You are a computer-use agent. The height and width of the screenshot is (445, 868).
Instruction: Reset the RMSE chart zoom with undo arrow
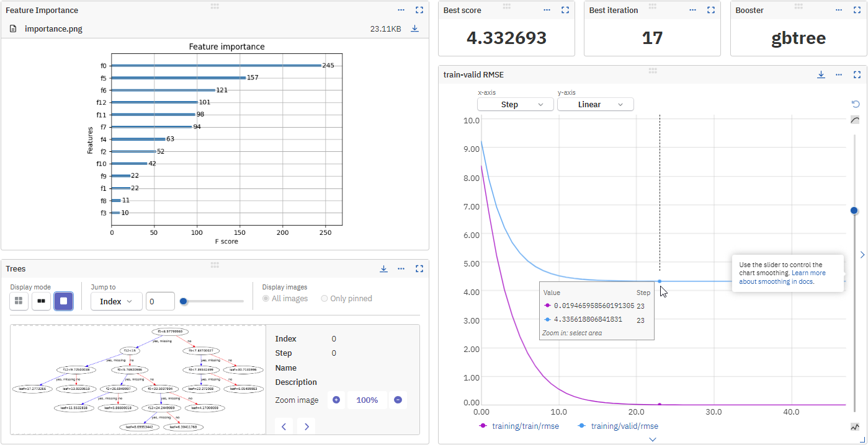[x=856, y=104]
